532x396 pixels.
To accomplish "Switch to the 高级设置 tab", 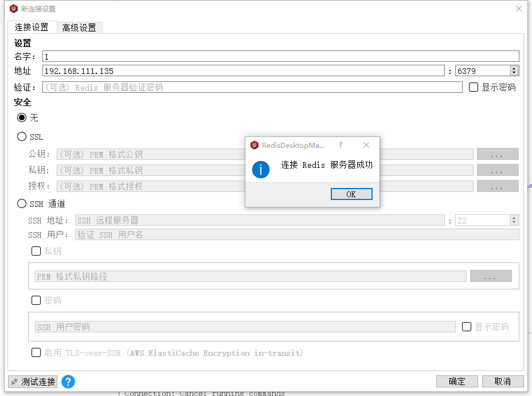I will pos(79,28).
